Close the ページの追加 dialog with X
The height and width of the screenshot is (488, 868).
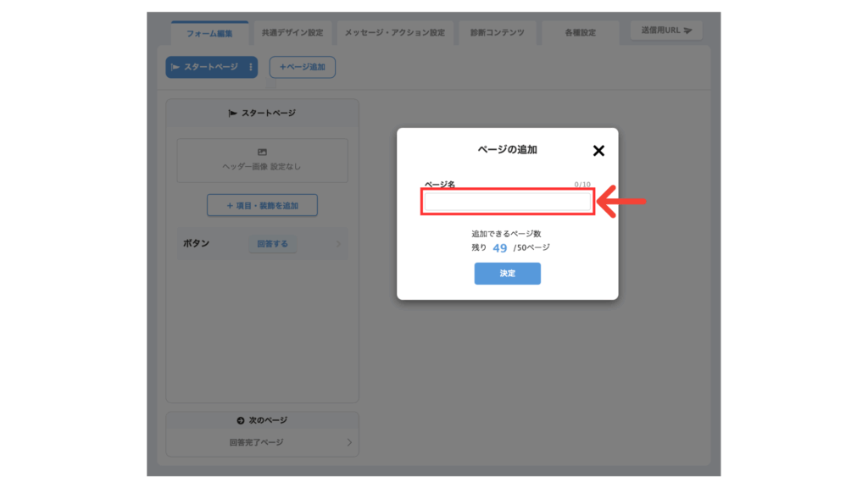[598, 151]
